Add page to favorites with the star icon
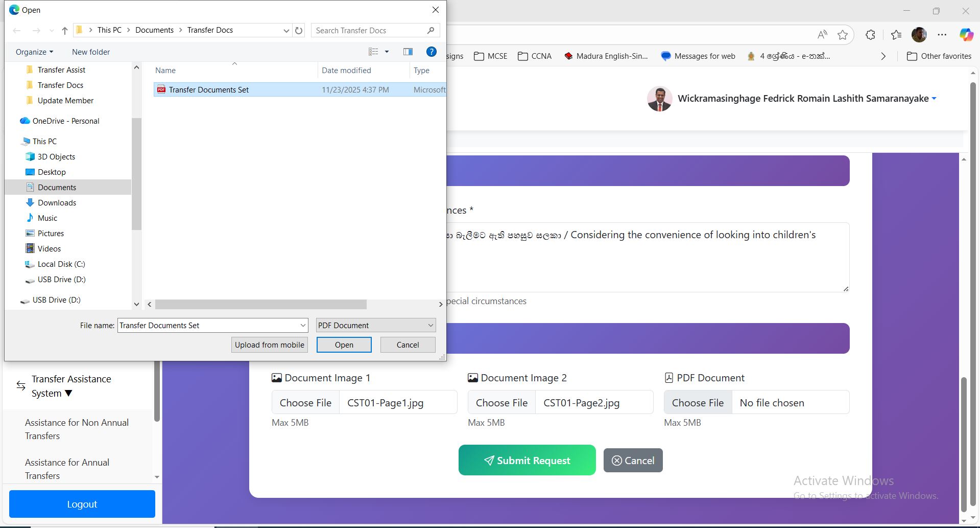Viewport: 980px width, 528px height. pyautogui.click(x=843, y=35)
